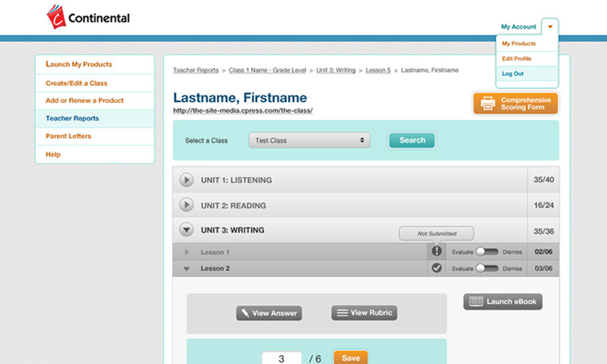Click the book icon on Launch eBook

[x=476, y=302]
